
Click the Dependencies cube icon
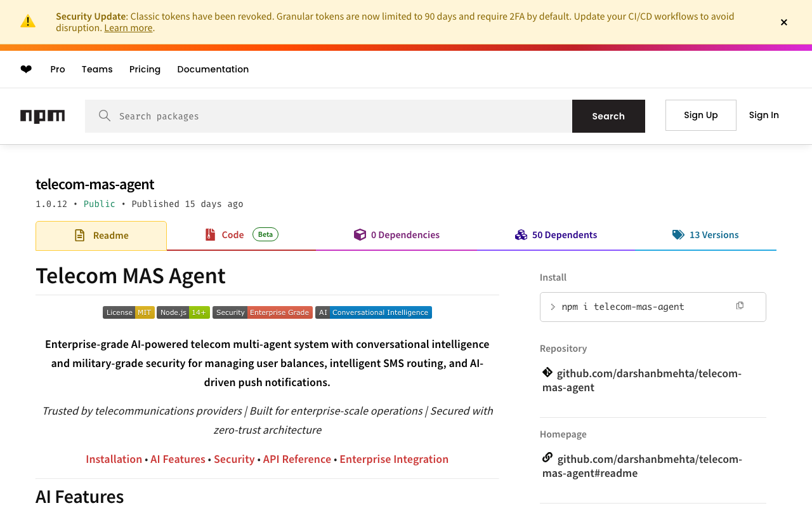[360, 235]
